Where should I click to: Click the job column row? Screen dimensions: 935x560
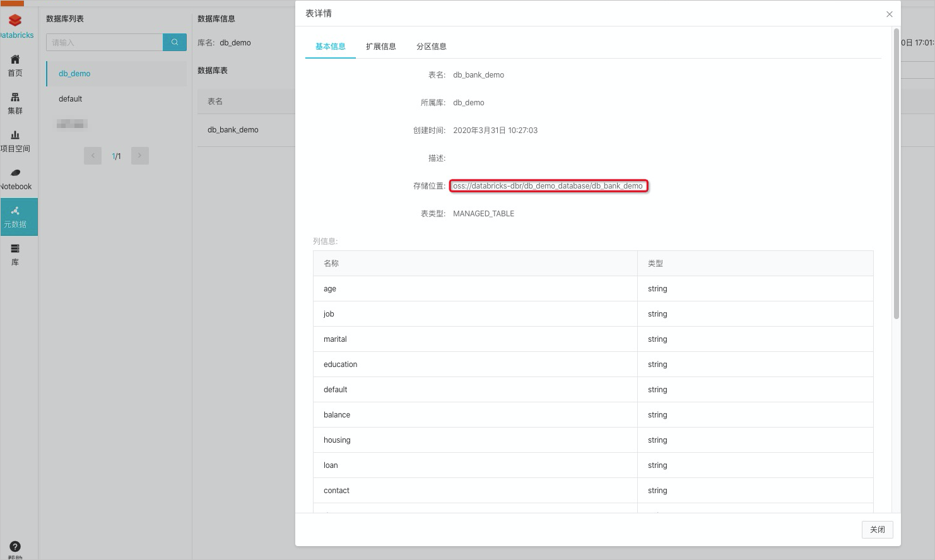point(593,314)
